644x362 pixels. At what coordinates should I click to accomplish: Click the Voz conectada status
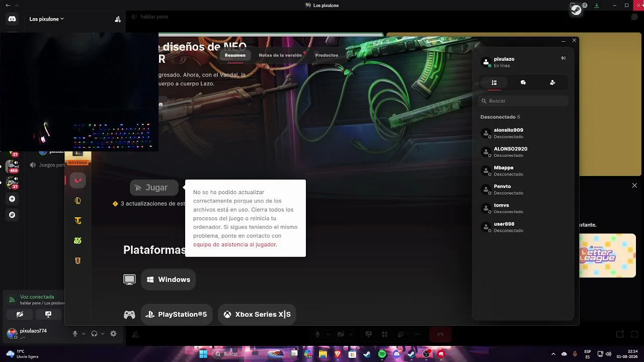coord(37,297)
